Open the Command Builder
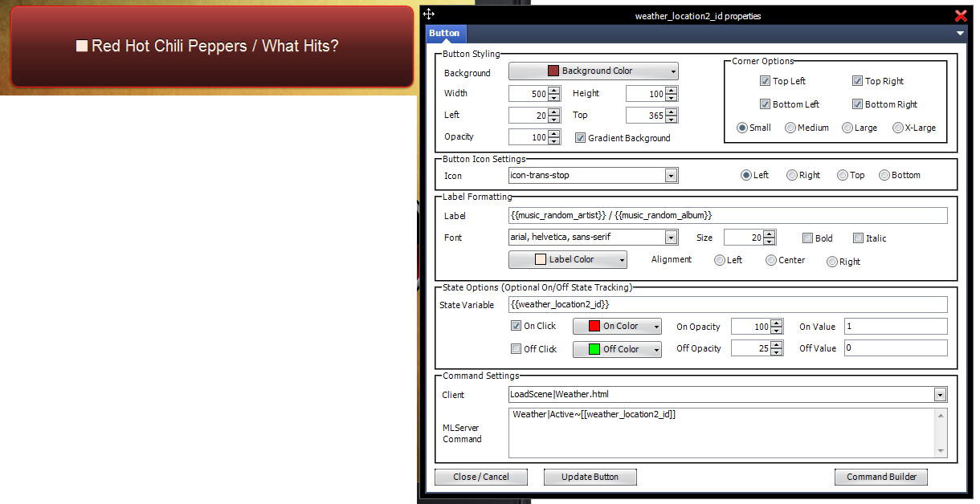The height and width of the screenshot is (504, 980). [881, 477]
